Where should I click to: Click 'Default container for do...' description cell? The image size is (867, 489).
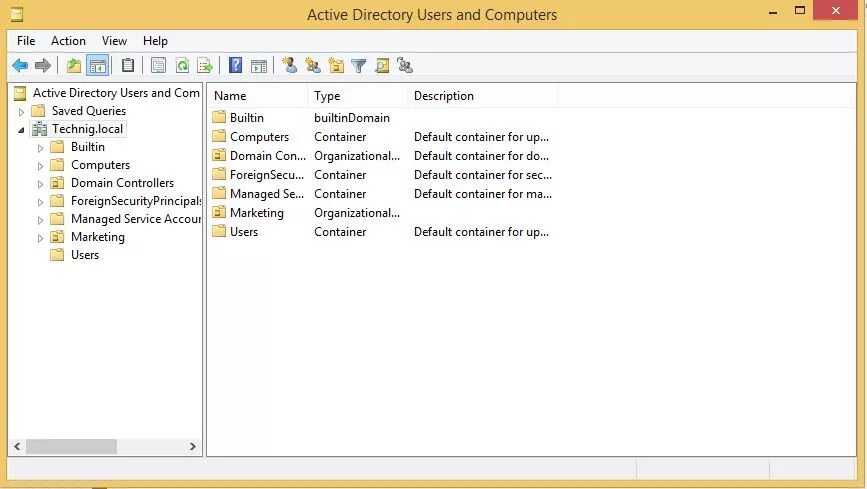[x=481, y=156]
